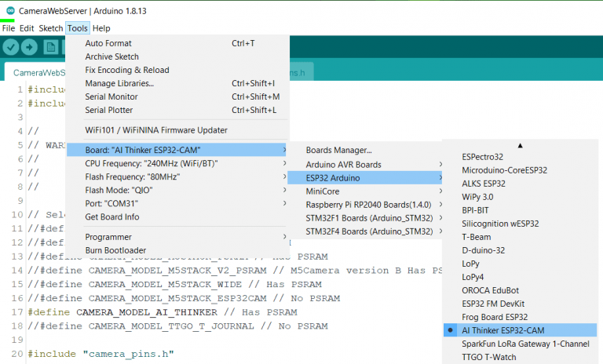Screen dimensions: 603x364
Task: Pick the TTGO T-Watch board
Action: [x=488, y=357]
